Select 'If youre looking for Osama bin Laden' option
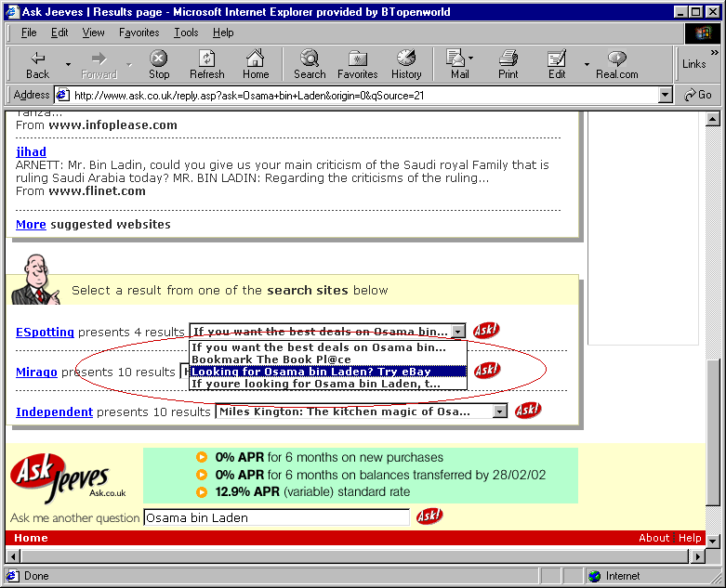 click(x=328, y=383)
